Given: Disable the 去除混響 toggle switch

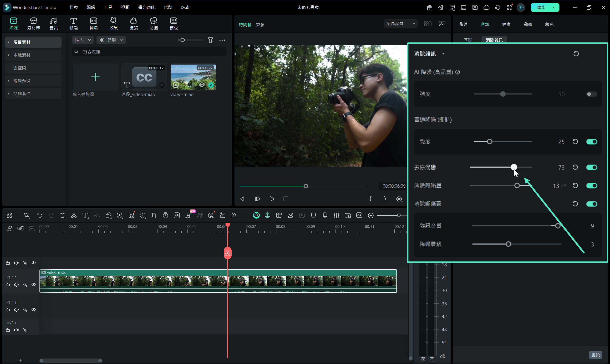Looking at the screenshot, I should pyautogui.click(x=592, y=167).
